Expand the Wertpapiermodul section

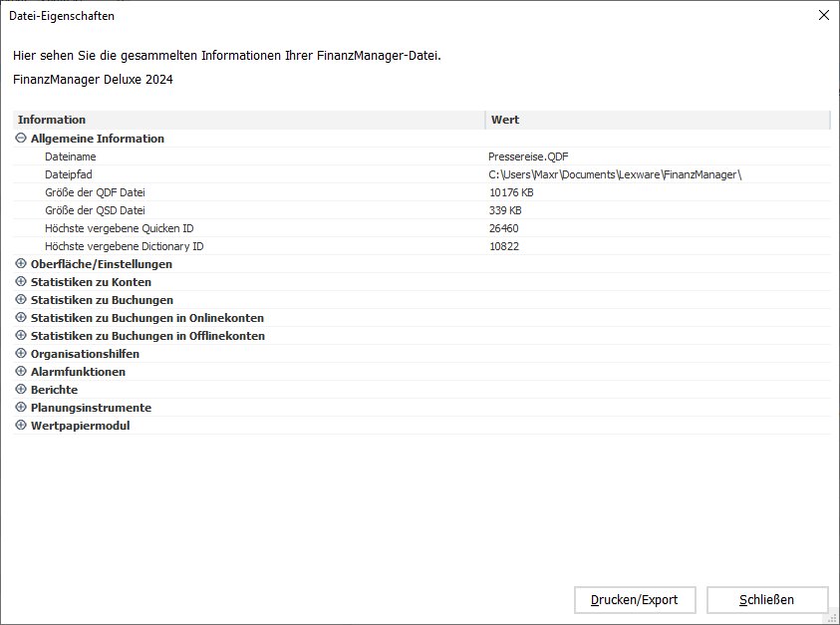(x=22, y=426)
